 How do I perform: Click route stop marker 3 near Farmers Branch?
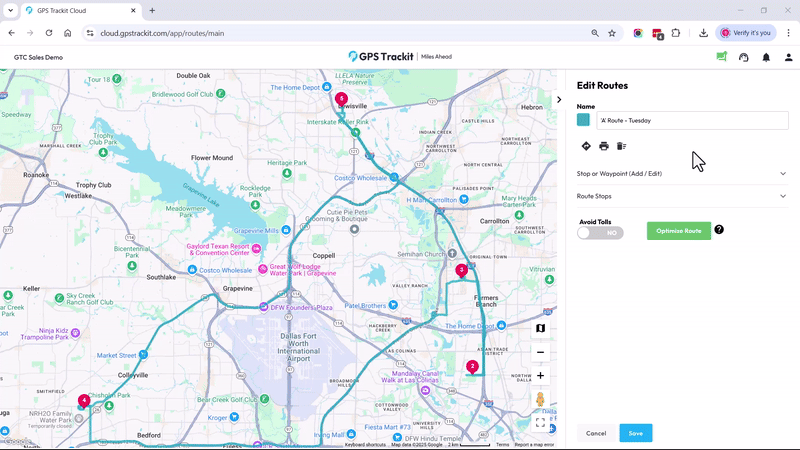pyautogui.click(x=462, y=270)
